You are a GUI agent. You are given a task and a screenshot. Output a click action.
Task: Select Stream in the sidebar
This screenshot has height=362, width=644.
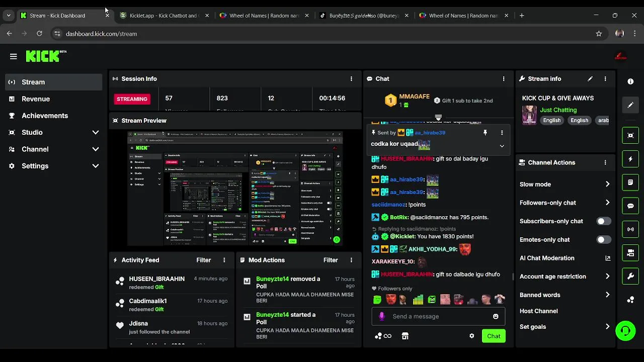[x=53, y=82]
